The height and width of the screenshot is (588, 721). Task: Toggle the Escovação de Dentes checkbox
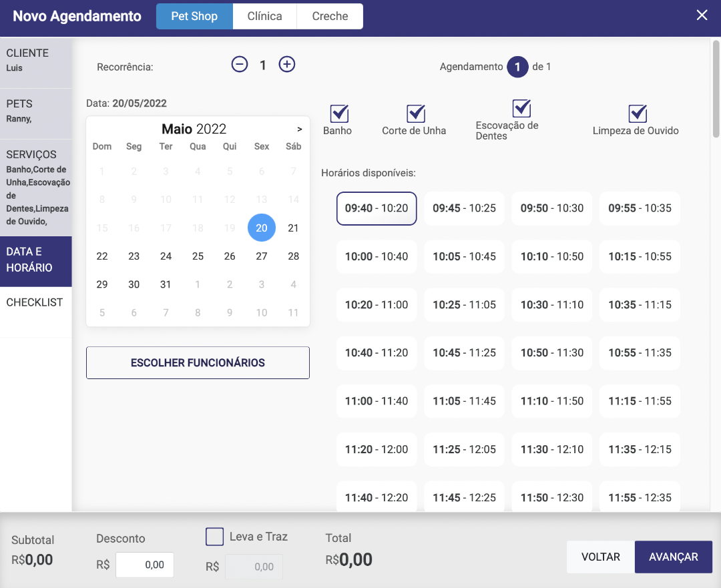pyautogui.click(x=521, y=108)
